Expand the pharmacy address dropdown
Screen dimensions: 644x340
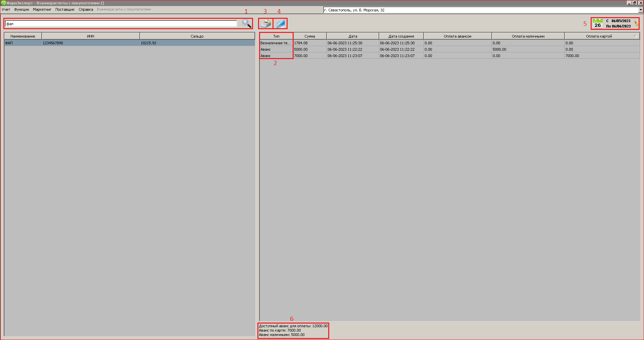(641, 10)
